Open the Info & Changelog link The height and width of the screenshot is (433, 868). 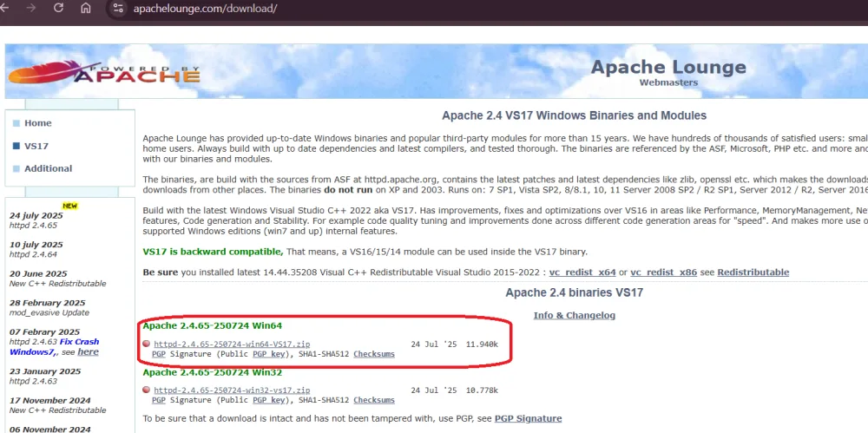coord(574,315)
